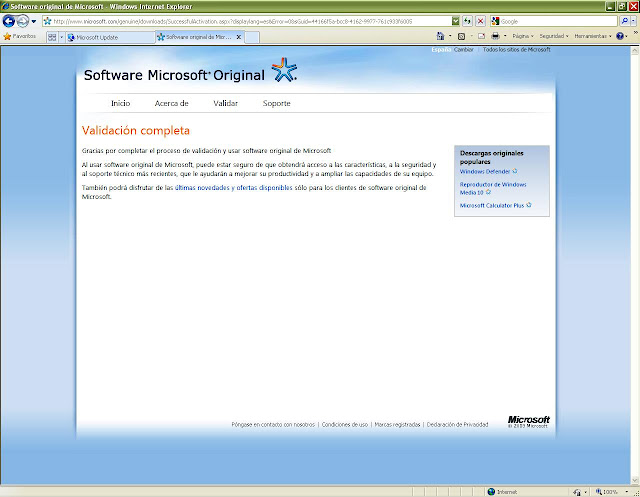Open the Soporte navigation item

(276, 104)
